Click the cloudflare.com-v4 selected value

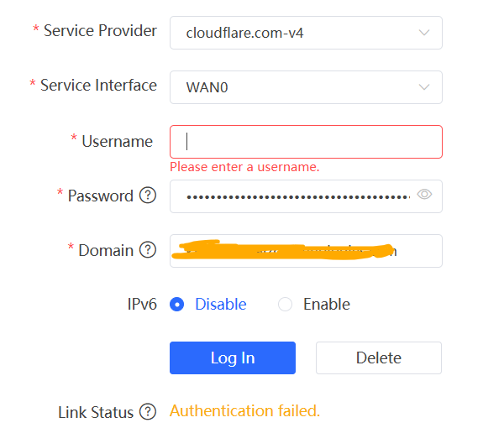pos(244,33)
